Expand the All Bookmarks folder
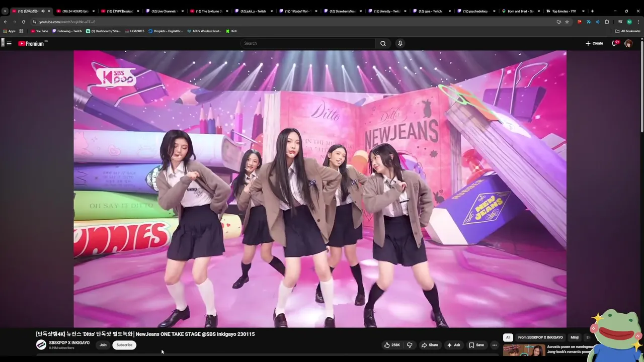 pos(627,31)
